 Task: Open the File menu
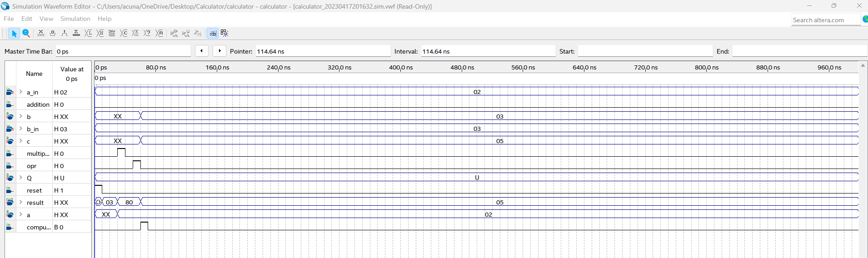[9, 19]
